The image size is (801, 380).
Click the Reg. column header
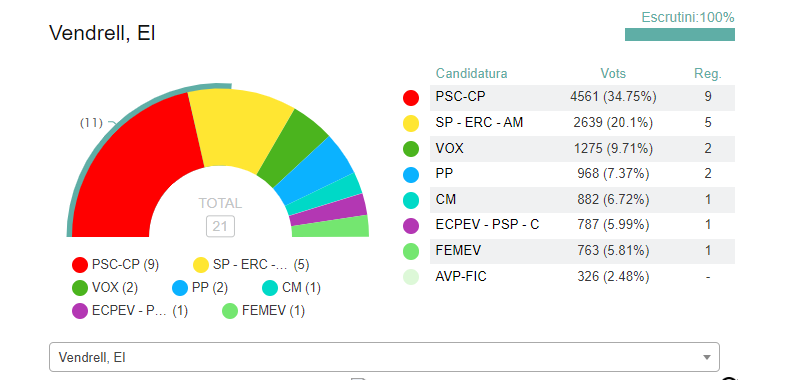pyautogui.click(x=708, y=74)
